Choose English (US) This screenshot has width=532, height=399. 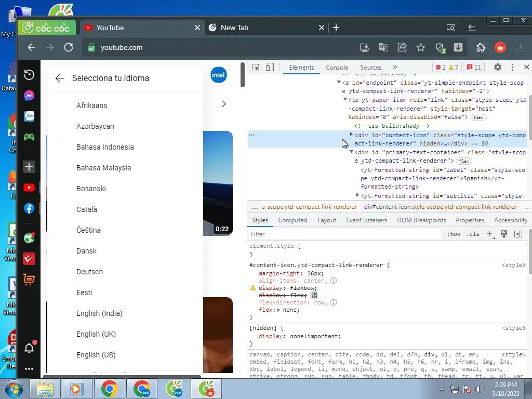coord(96,355)
